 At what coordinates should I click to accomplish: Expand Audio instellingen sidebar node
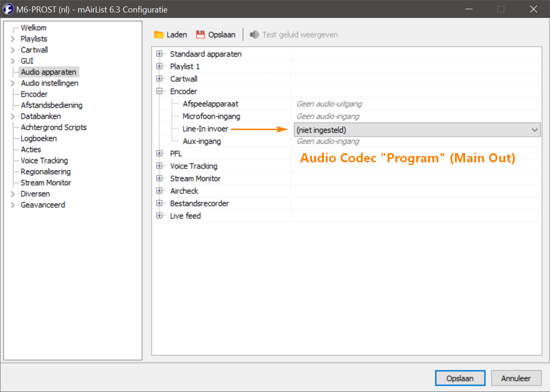point(12,83)
